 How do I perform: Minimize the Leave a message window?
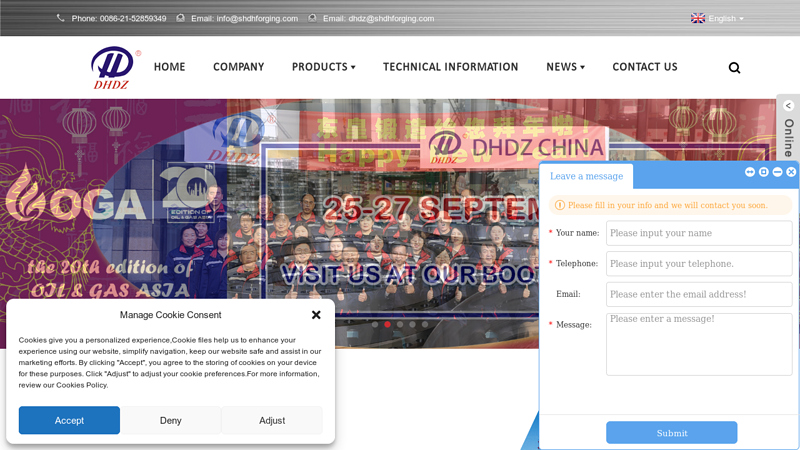pyautogui.click(x=777, y=172)
